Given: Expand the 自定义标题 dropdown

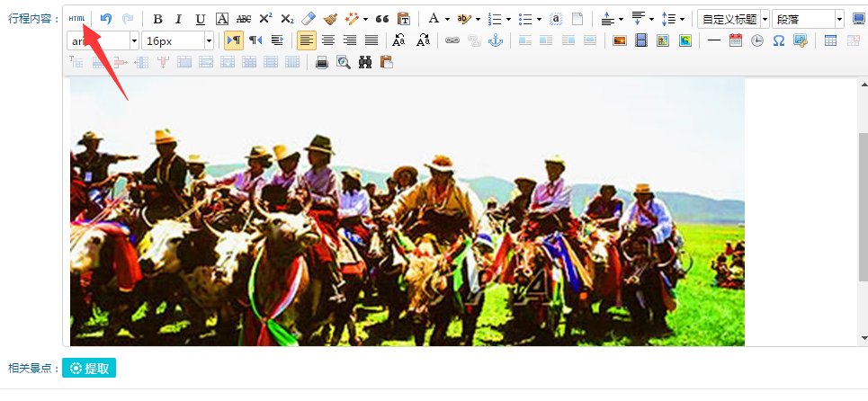Looking at the screenshot, I should (765, 19).
